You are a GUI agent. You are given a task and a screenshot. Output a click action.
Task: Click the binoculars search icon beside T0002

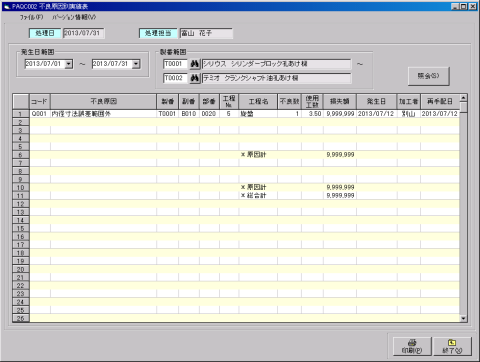[x=195, y=78]
